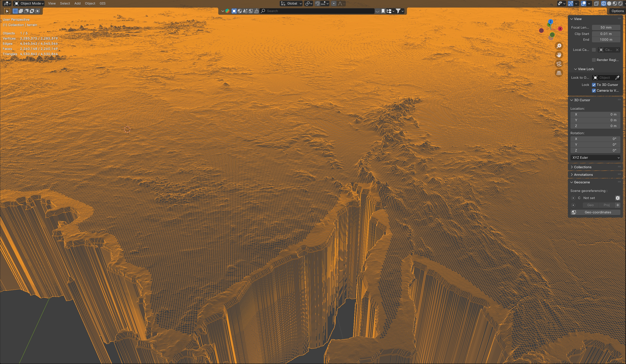This screenshot has height=364, width=626.
Task: Switch to perspective/orthographic grid icon
Action: tap(559, 73)
